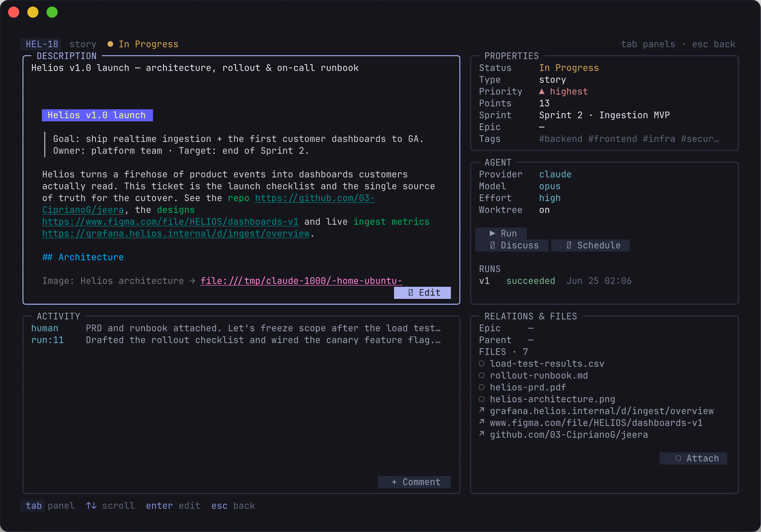
Task: Click the "FILES · 7" heading
Action: coord(503,352)
